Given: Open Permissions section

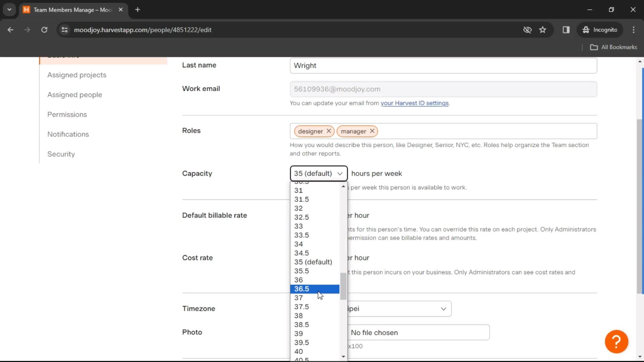Looking at the screenshot, I should coord(67,115).
